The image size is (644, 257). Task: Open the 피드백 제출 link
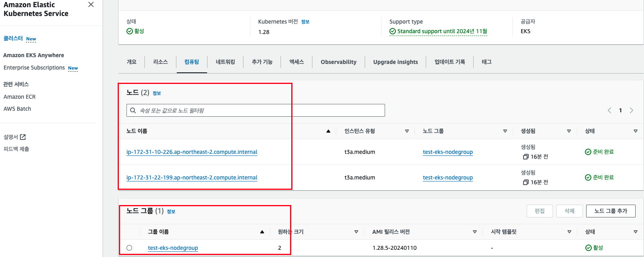point(16,149)
